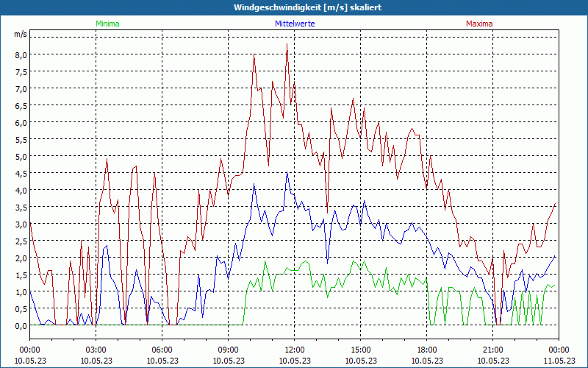Click the 5,0 y-axis value
This screenshot has width=588, height=368.
(x=21, y=156)
